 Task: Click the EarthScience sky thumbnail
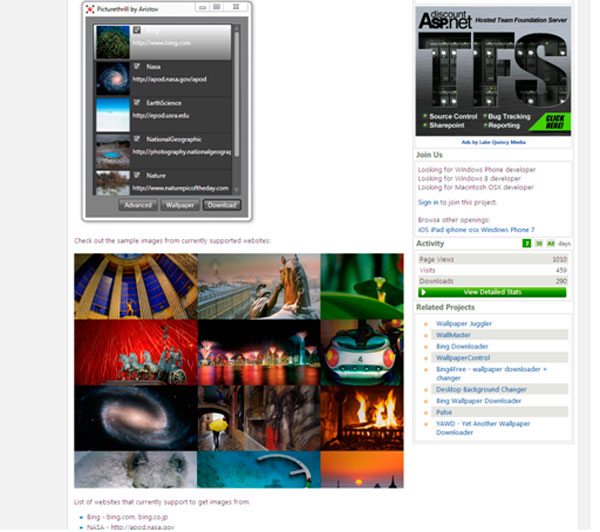[112, 114]
